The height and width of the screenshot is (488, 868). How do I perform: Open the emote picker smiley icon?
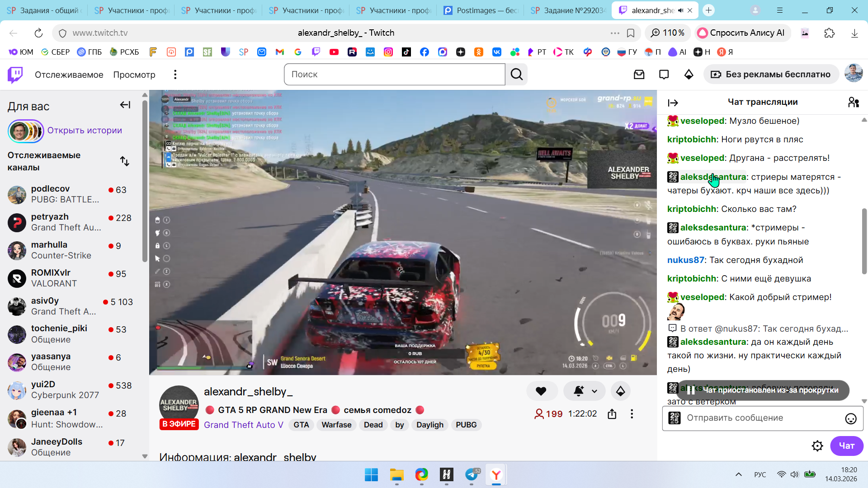click(850, 418)
